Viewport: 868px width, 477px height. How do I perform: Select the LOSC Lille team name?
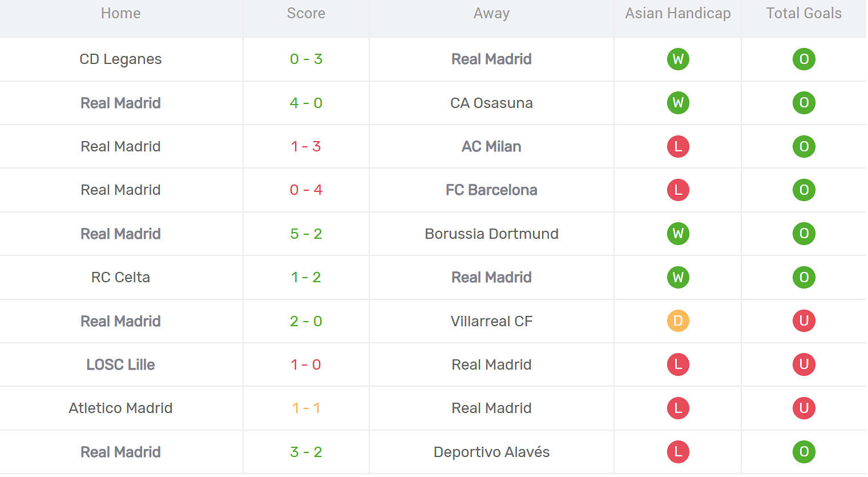(120, 364)
